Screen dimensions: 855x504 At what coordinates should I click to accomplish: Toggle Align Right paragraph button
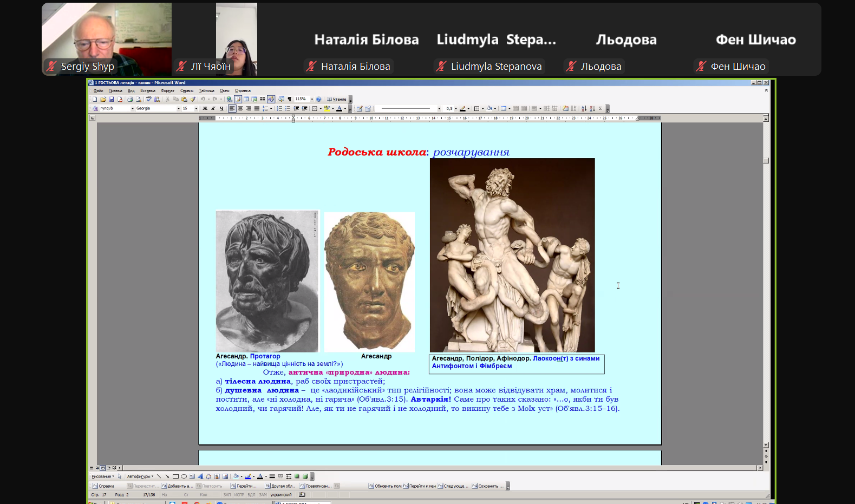(249, 108)
